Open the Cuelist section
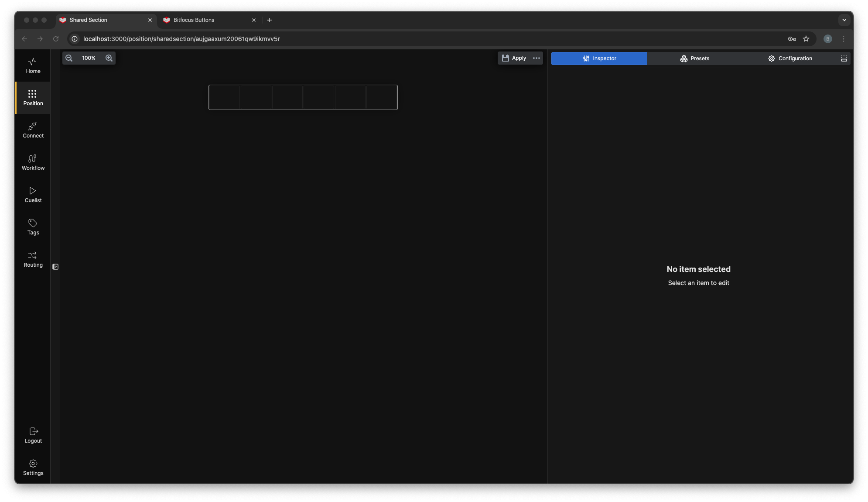868x502 pixels. [x=33, y=195]
